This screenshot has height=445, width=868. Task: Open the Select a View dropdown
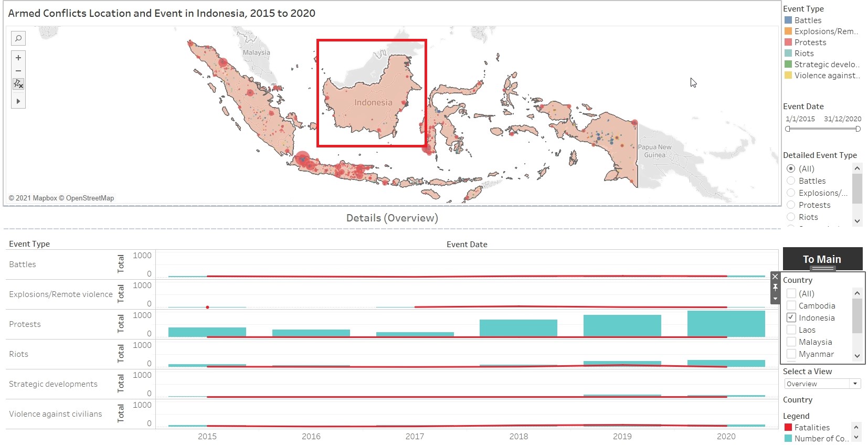coord(822,384)
